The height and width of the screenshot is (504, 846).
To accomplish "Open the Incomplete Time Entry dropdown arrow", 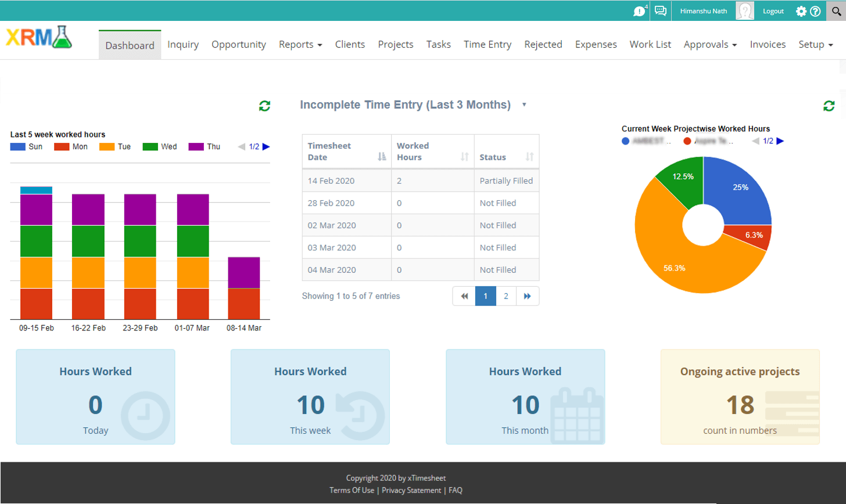I will [x=524, y=105].
